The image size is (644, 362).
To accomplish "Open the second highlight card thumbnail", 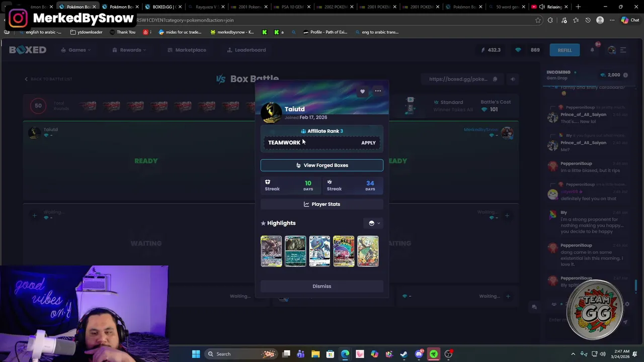I will coord(295,251).
